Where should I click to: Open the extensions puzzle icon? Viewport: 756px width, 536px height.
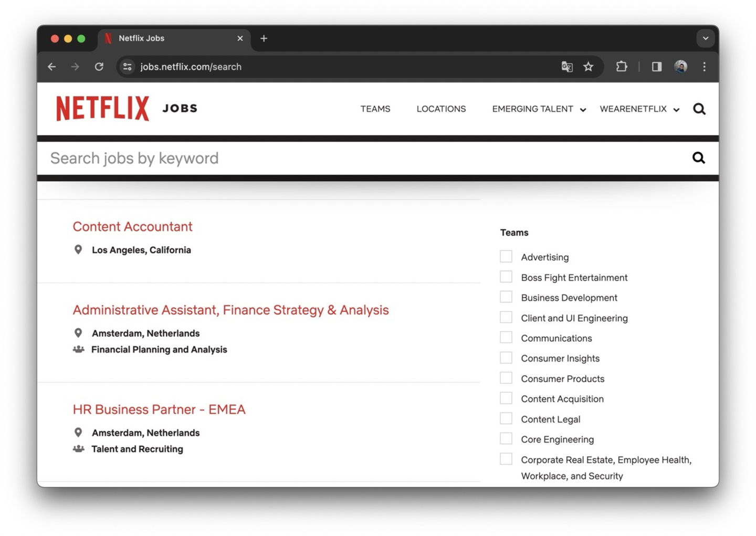[x=622, y=67]
